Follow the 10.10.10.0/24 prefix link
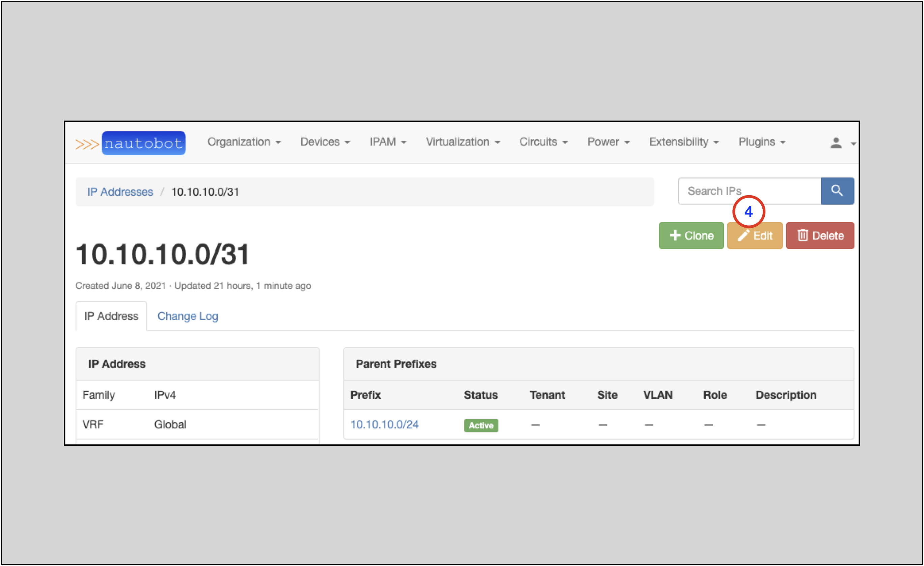The image size is (924, 566). click(384, 424)
